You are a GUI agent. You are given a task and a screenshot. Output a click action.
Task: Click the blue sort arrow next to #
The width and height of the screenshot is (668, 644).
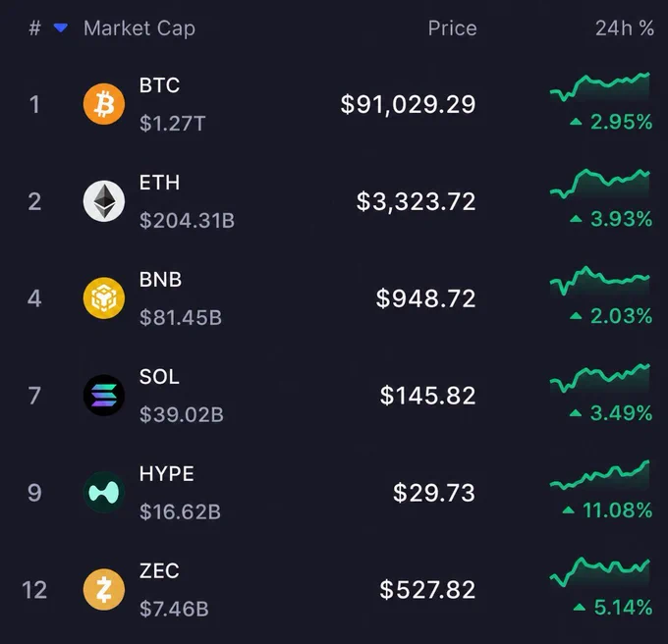coord(61,28)
